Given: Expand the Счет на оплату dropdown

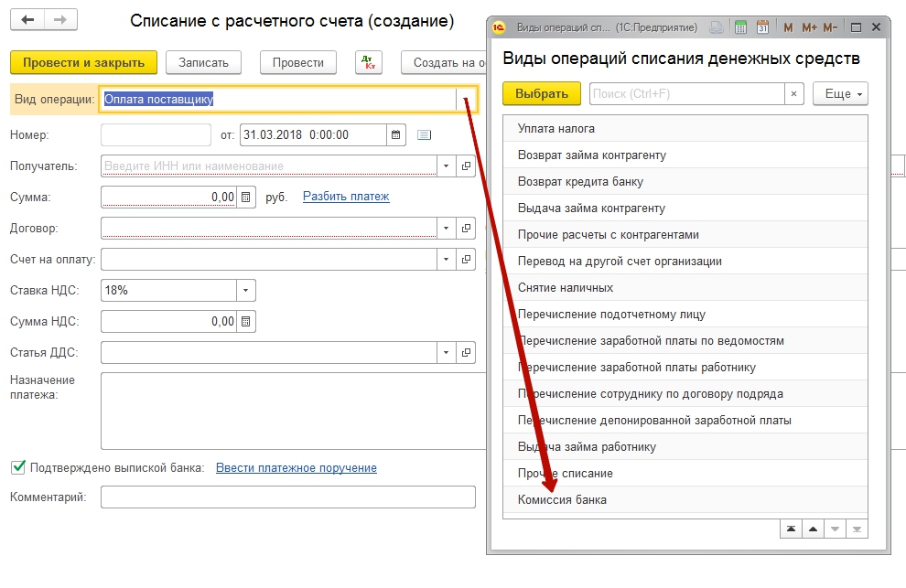Looking at the screenshot, I should (446, 260).
